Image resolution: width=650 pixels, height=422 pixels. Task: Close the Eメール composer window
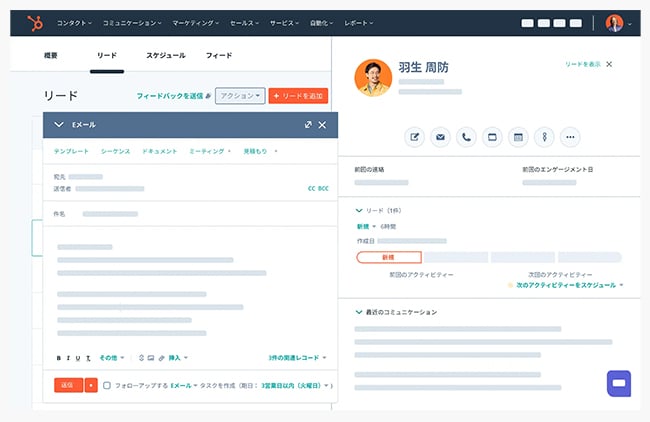coord(322,125)
